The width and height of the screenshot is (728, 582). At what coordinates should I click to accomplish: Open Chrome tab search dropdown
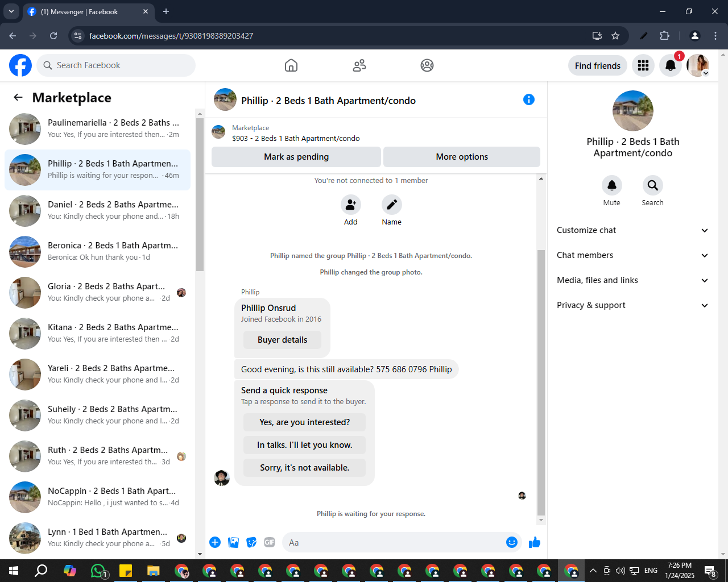11,11
